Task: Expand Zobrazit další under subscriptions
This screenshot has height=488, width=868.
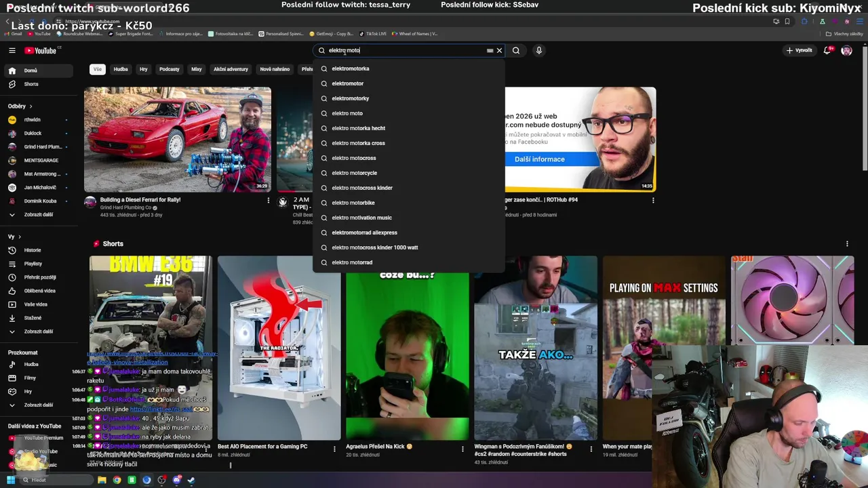Action: (39, 215)
